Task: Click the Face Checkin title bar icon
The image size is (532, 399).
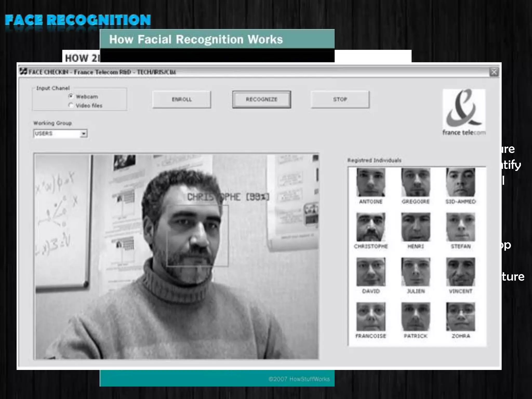Action: click(23, 71)
